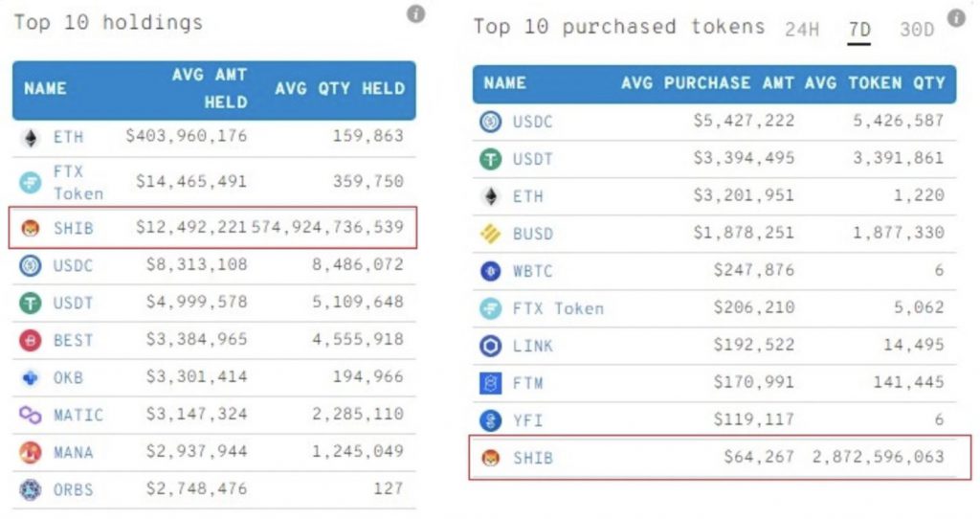The height and width of the screenshot is (519, 980).
Task: Open the OKB token link
Action: coord(68,377)
